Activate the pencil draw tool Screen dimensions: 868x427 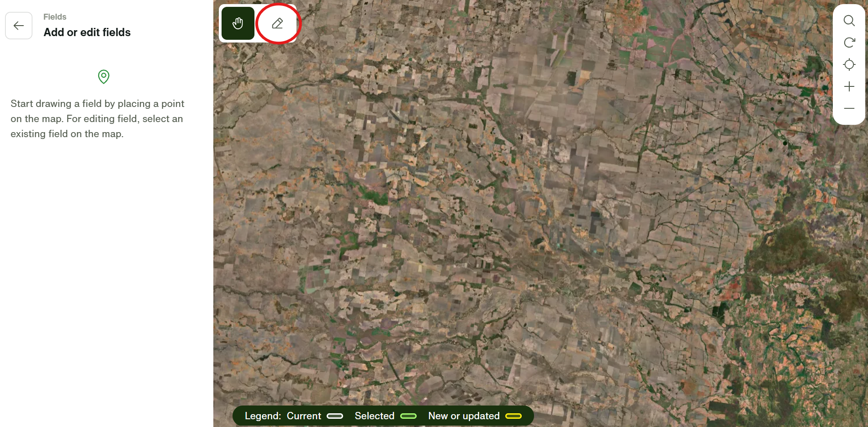pos(277,23)
